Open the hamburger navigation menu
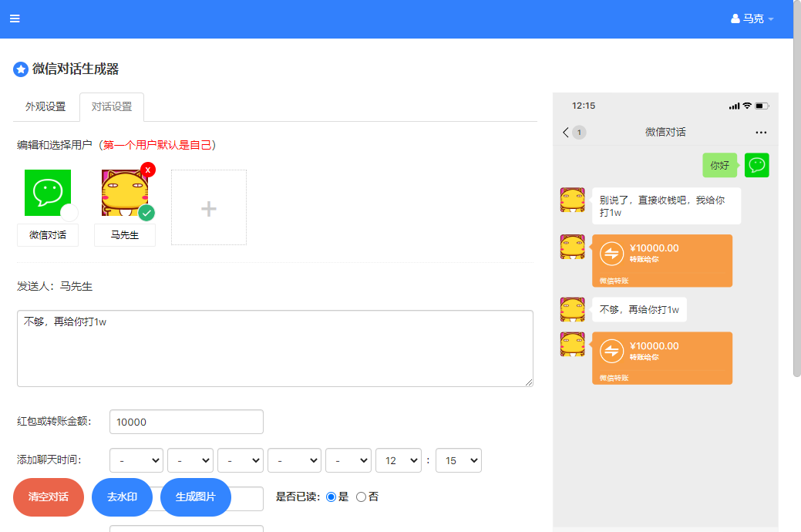 (x=14, y=19)
